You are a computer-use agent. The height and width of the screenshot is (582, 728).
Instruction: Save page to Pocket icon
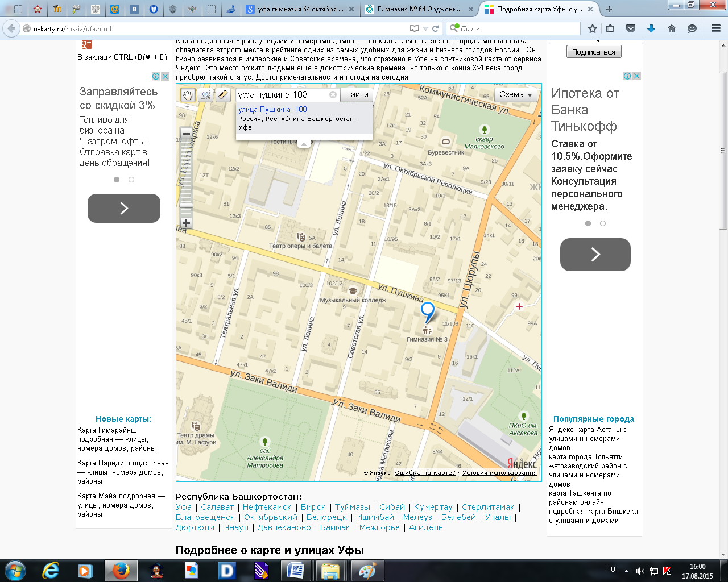[x=631, y=28]
